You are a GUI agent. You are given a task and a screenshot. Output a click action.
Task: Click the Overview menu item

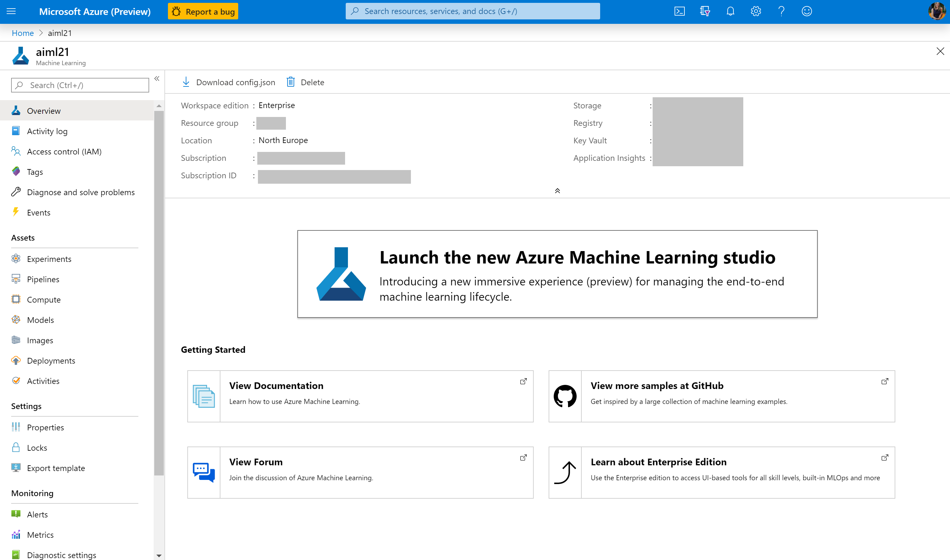tap(43, 111)
